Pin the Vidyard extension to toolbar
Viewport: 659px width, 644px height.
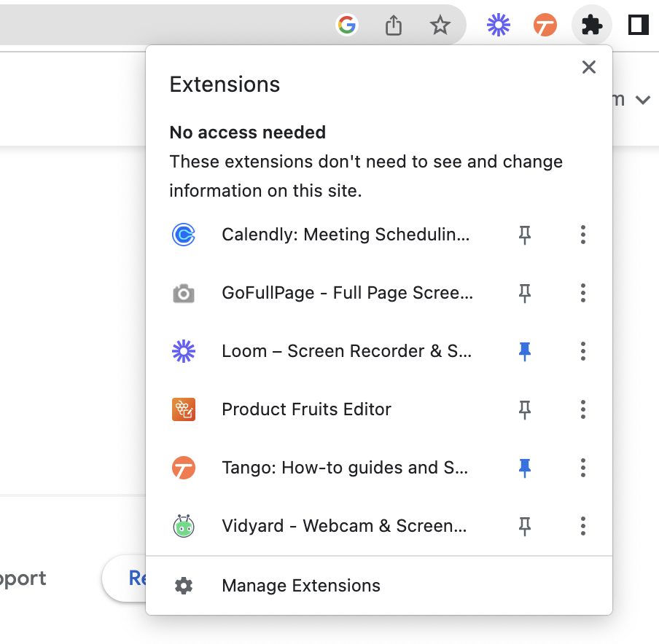pos(525,527)
